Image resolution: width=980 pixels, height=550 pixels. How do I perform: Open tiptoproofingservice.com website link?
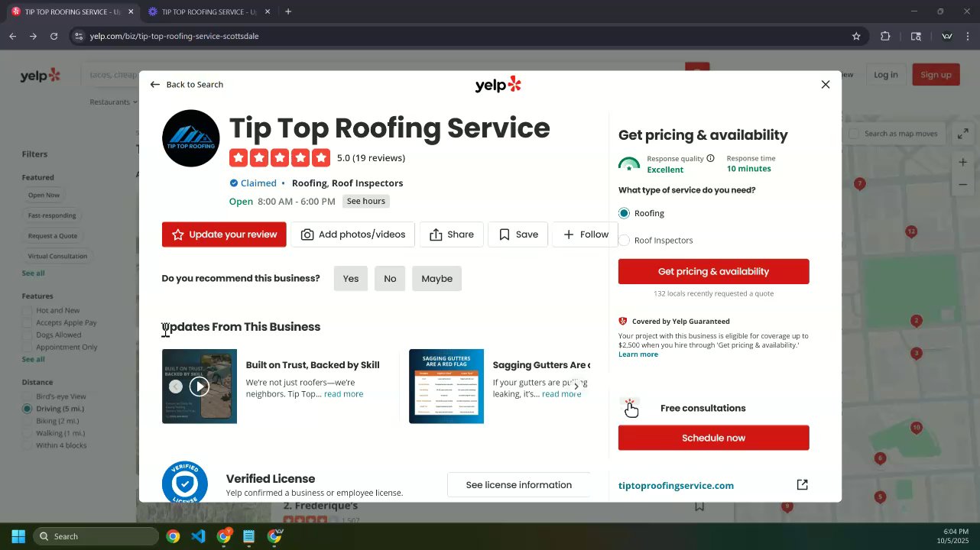pyautogui.click(x=676, y=485)
